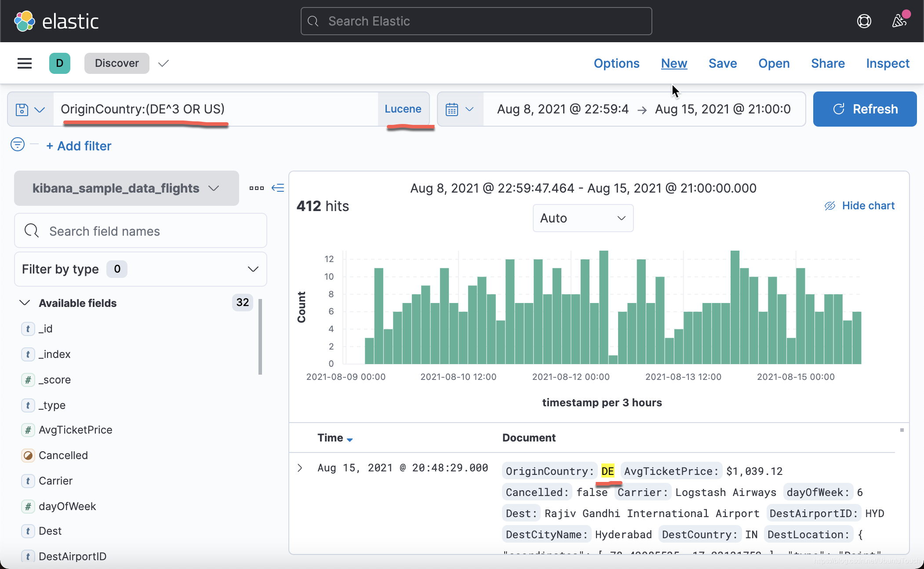Switch query language from Lucene
The image size is (924, 569).
(403, 109)
